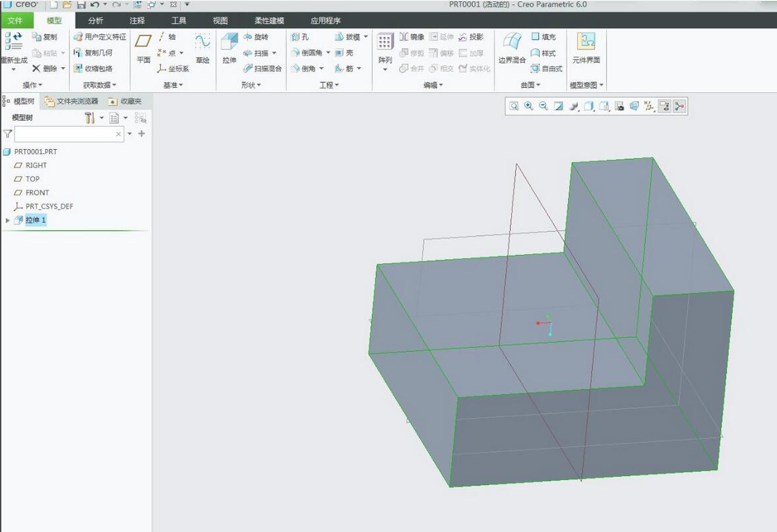Toggle perspective view icon in graphics toolbar
Image resolution: width=777 pixels, height=532 pixels.
pyautogui.click(x=635, y=106)
